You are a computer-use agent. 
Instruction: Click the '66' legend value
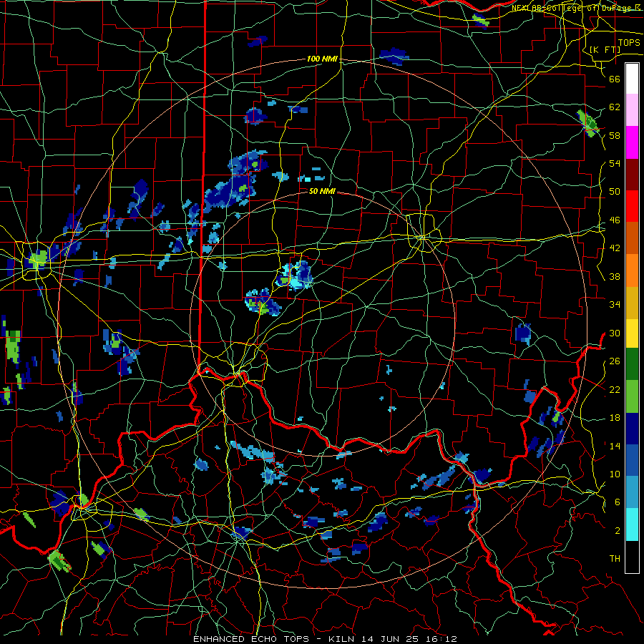point(615,79)
